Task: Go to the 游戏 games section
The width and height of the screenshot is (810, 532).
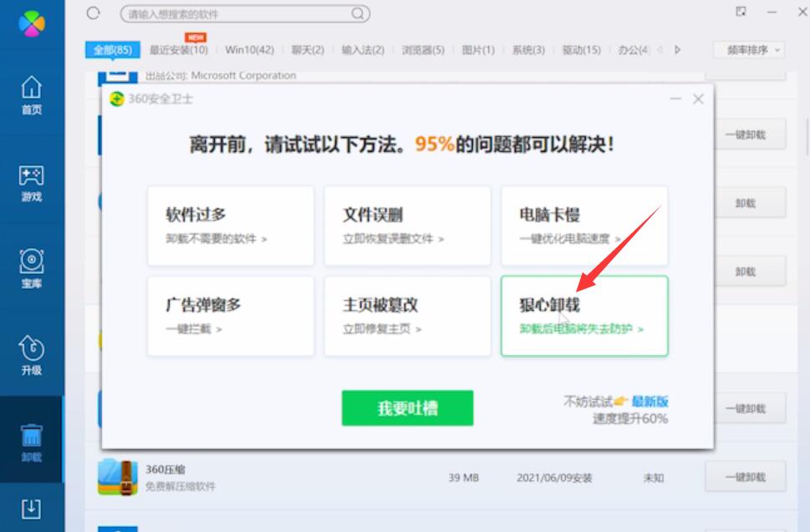Action: click(x=32, y=183)
